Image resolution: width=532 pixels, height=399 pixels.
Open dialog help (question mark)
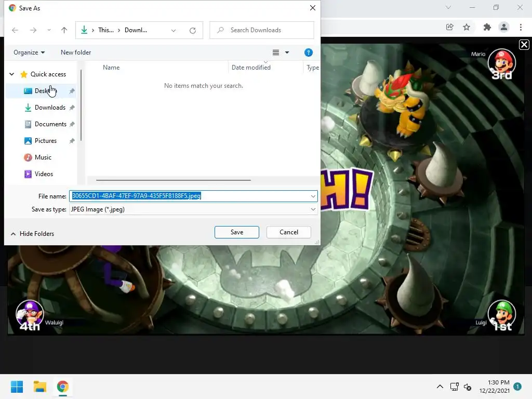(x=309, y=52)
